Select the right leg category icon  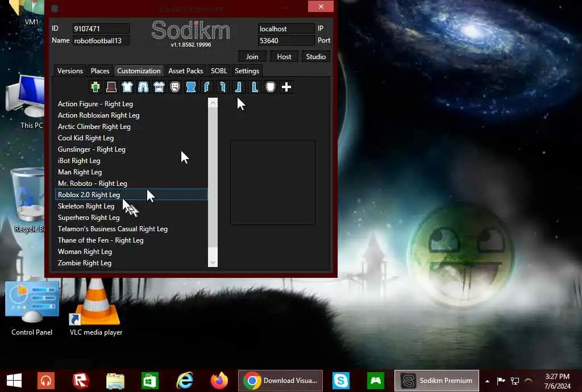click(239, 87)
